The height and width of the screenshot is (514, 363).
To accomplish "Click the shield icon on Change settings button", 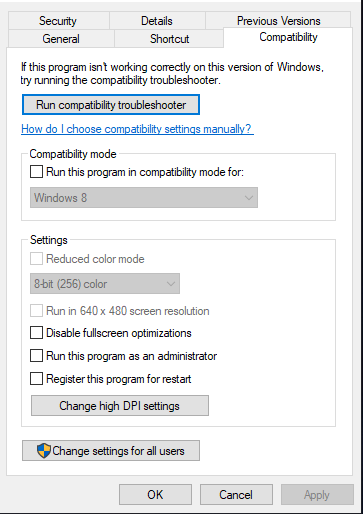I will [x=44, y=451].
